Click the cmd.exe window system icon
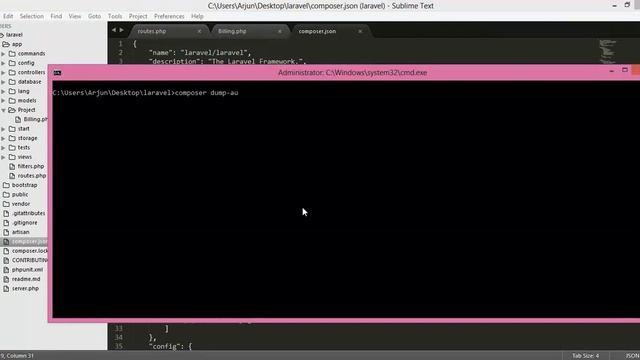The height and width of the screenshot is (360, 640). point(58,73)
